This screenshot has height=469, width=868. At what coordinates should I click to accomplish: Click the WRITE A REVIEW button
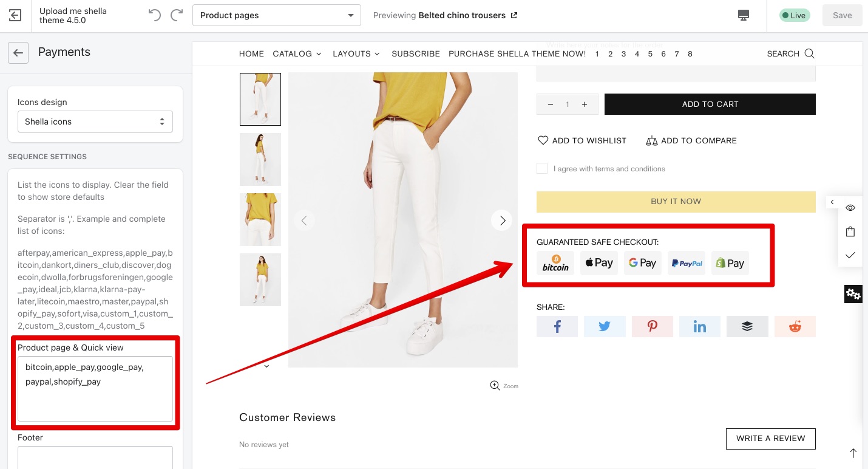(x=771, y=439)
